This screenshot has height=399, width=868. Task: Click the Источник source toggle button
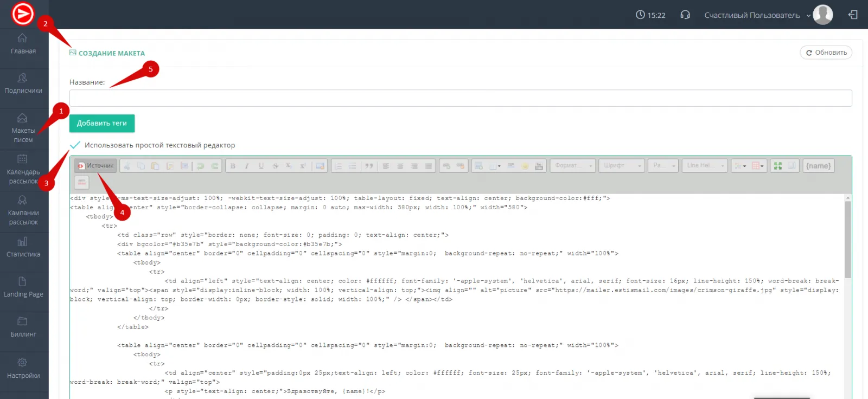[x=95, y=166]
